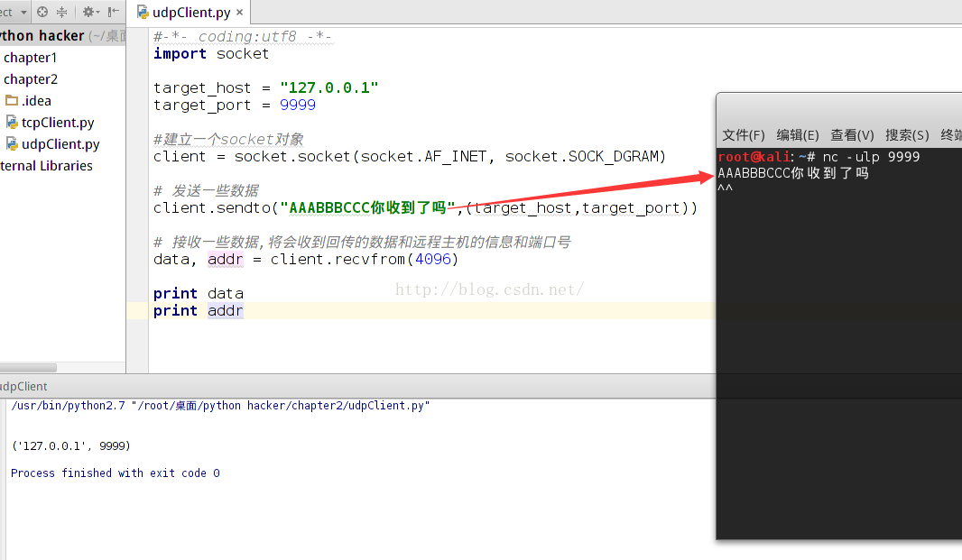The height and width of the screenshot is (560, 962).
Task: Open the 编辑(E) menu in terminal window
Action: click(797, 135)
